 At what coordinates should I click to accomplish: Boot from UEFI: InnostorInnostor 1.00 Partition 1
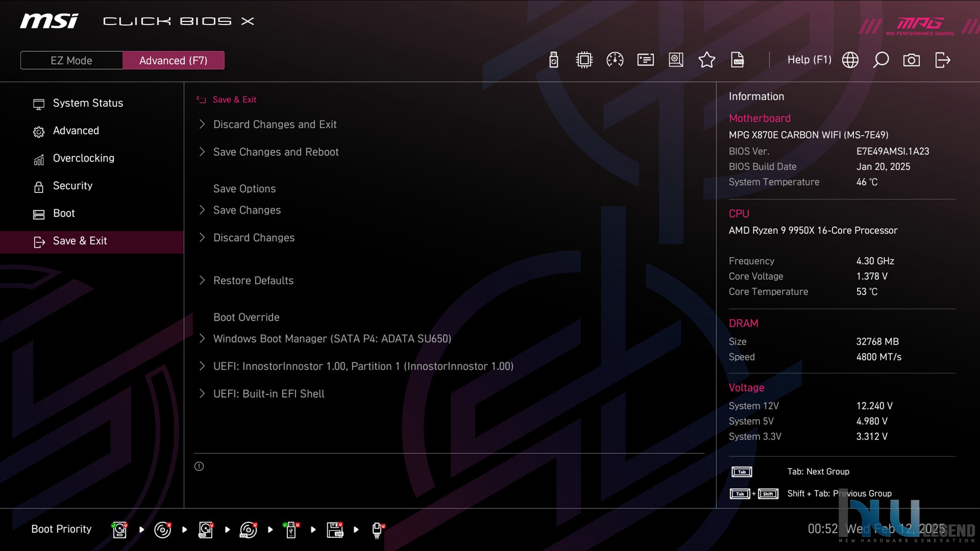coord(363,366)
